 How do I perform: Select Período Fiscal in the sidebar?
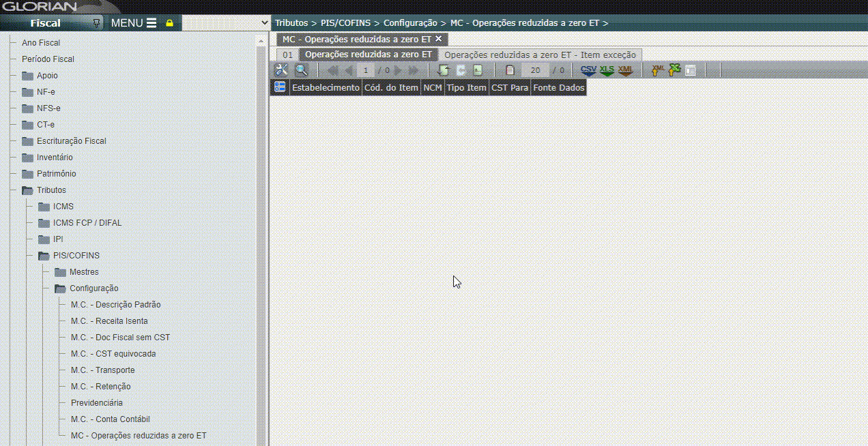pos(48,59)
